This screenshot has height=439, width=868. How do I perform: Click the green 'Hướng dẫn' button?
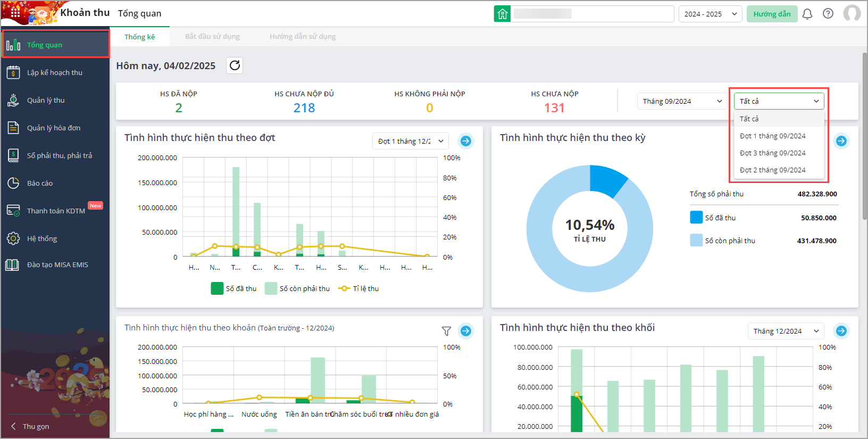772,14
